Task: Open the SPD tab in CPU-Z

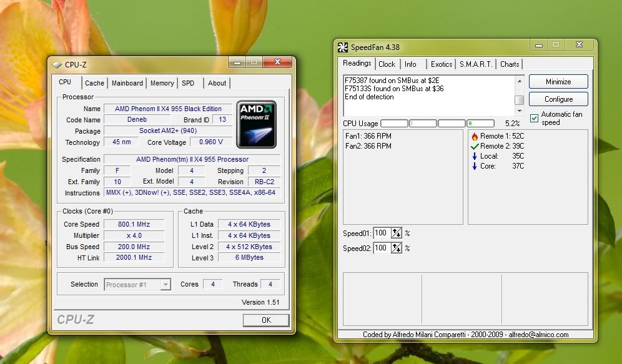Action: 188,83
